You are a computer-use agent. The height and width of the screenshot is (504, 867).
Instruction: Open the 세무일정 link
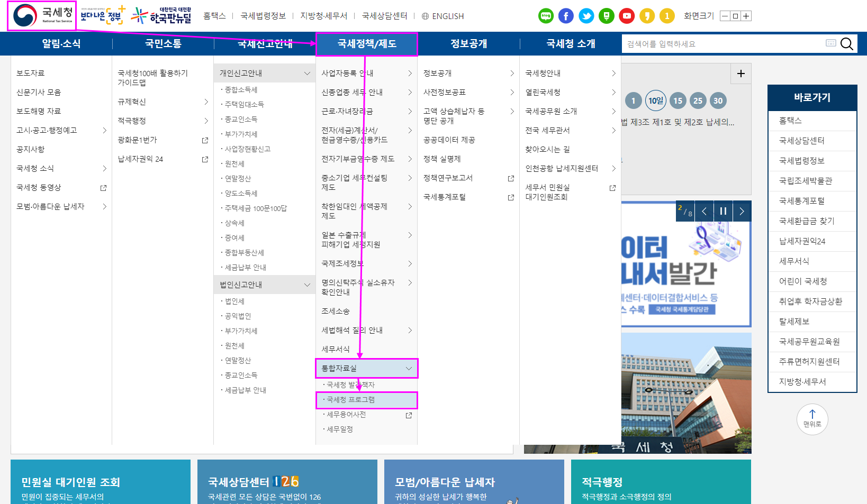click(340, 429)
